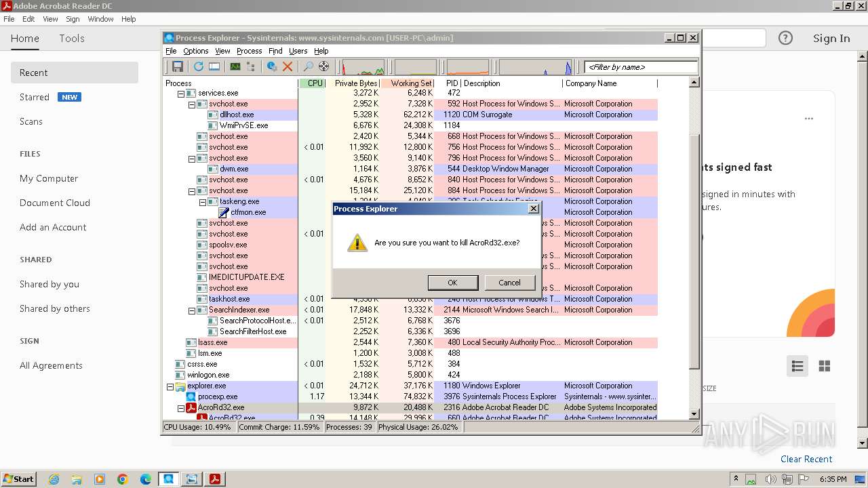Confirm killing AcroRd32.exe with OK
Viewport: 868px width, 488px height.
tap(453, 283)
